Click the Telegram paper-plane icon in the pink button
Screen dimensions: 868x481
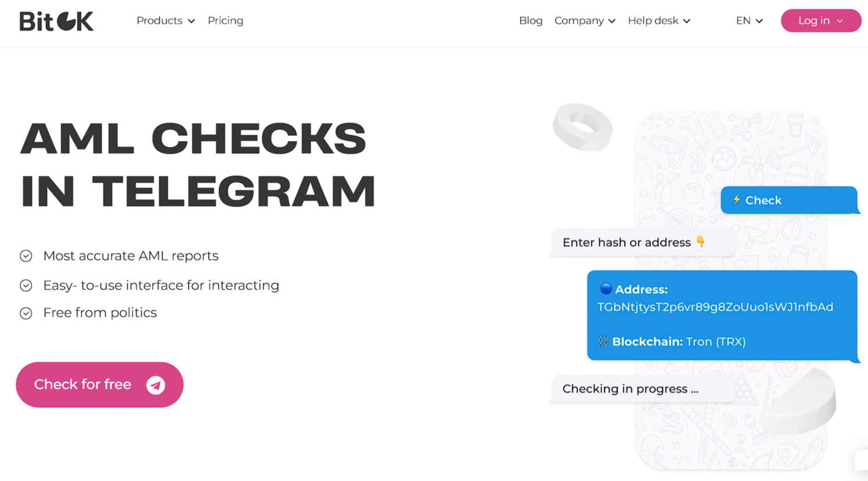pyautogui.click(x=154, y=385)
